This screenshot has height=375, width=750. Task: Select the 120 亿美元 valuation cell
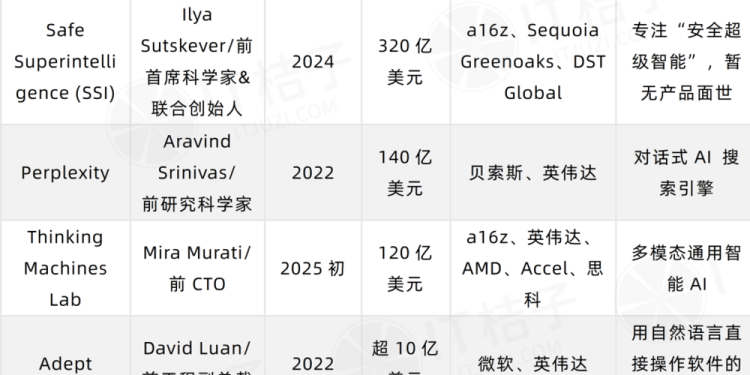click(x=406, y=268)
